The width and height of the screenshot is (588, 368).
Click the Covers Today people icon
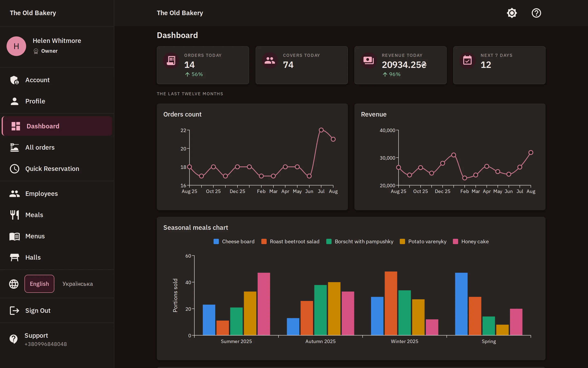coord(270,60)
